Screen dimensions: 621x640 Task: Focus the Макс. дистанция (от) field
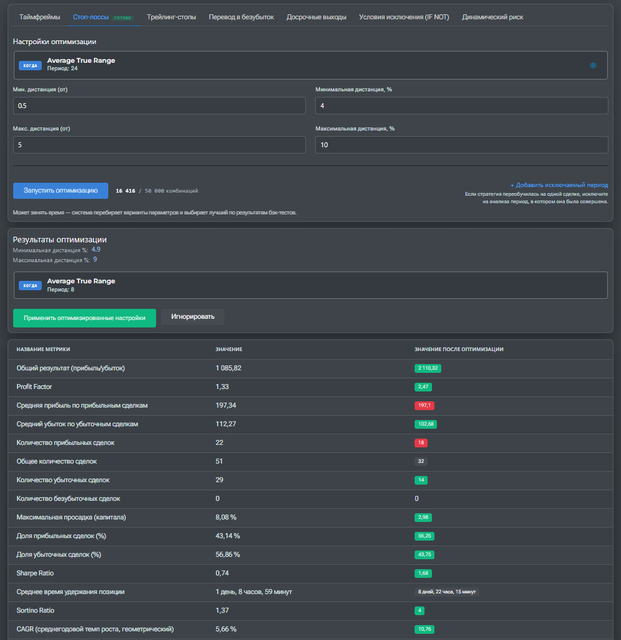tap(159, 145)
